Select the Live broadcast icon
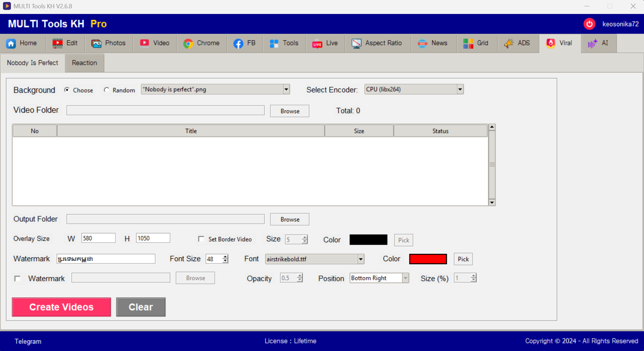Viewport: 644px width, 351px height. (317, 43)
